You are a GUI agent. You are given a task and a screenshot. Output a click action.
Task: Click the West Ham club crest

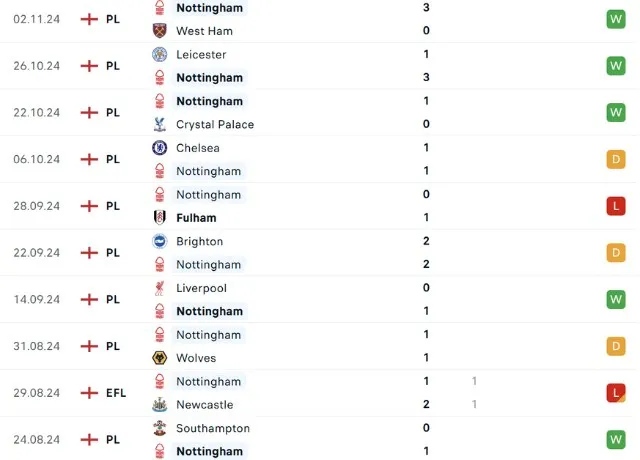pyautogui.click(x=159, y=31)
